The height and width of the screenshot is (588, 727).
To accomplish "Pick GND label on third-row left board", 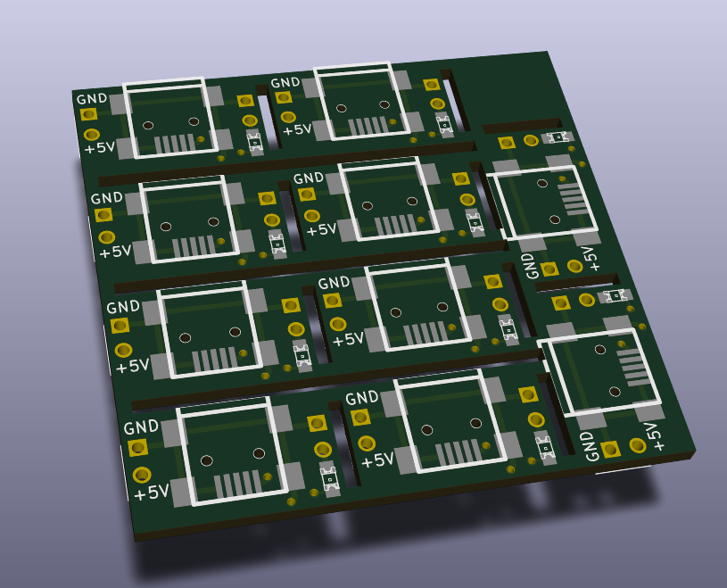I will [x=123, y=307].
